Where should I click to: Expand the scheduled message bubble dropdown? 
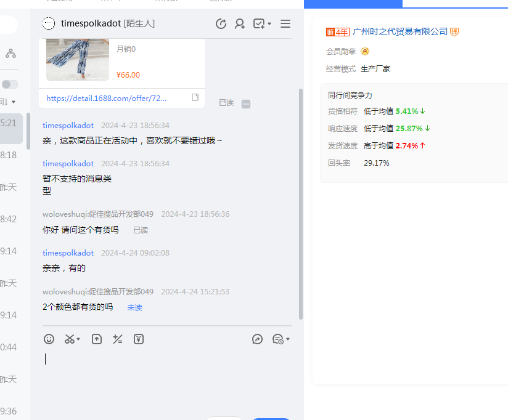(288, 339)
